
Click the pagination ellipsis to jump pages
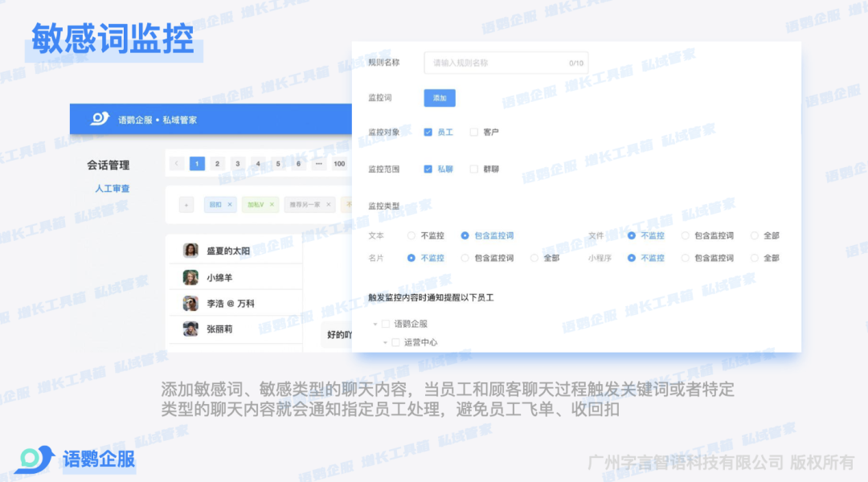click(318, 164)
